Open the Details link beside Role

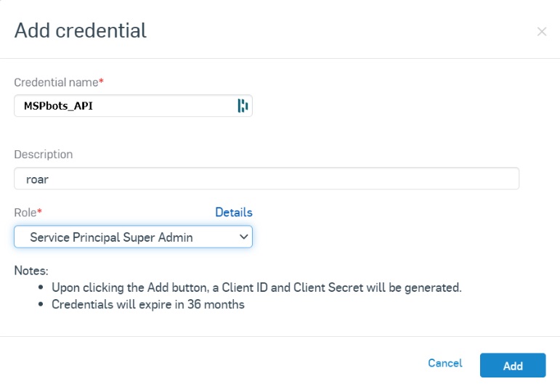pos(234,213)
